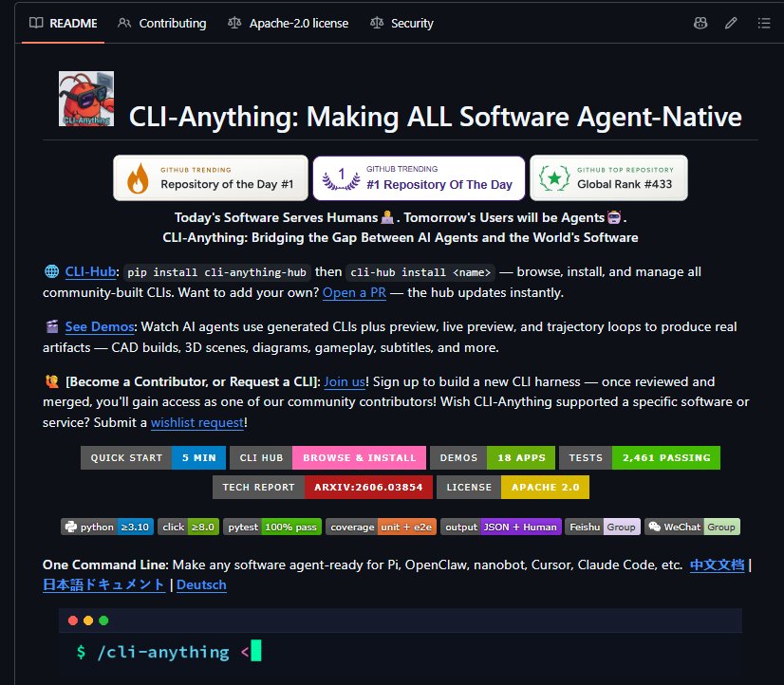
Task: Click the pytest 100% pass badge
Action: pos(272,527)
